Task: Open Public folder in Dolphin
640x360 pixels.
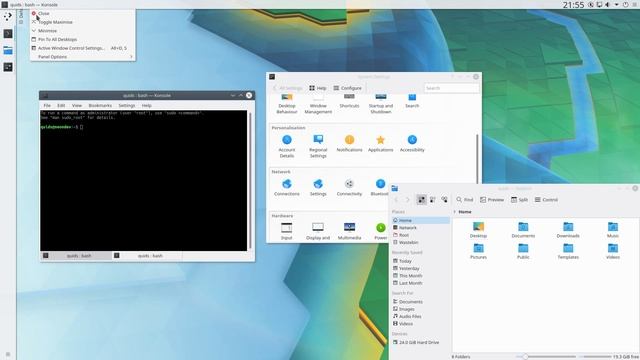Action: [x=523, y=251]
